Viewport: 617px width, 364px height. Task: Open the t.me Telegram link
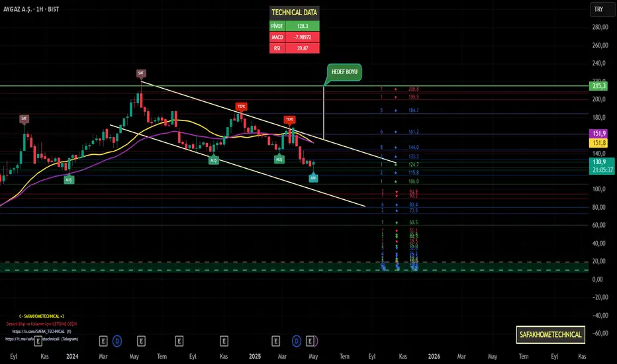(42, 339)
